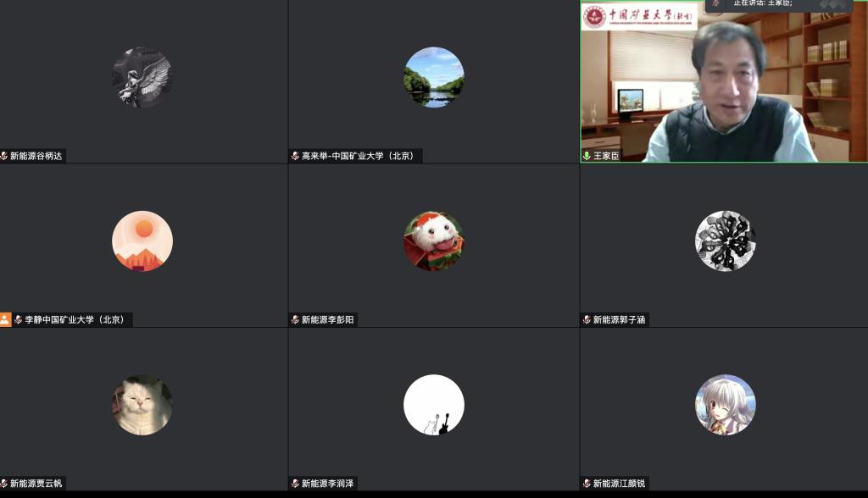The width and height of the screenshot is (868, 498).
Task: Click muted mic icon beside 新能源郭子涵
Action: click(587, 319)
